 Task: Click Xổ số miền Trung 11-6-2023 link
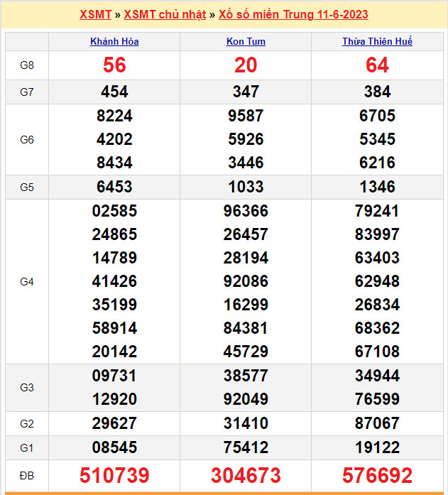coord(293,14)
